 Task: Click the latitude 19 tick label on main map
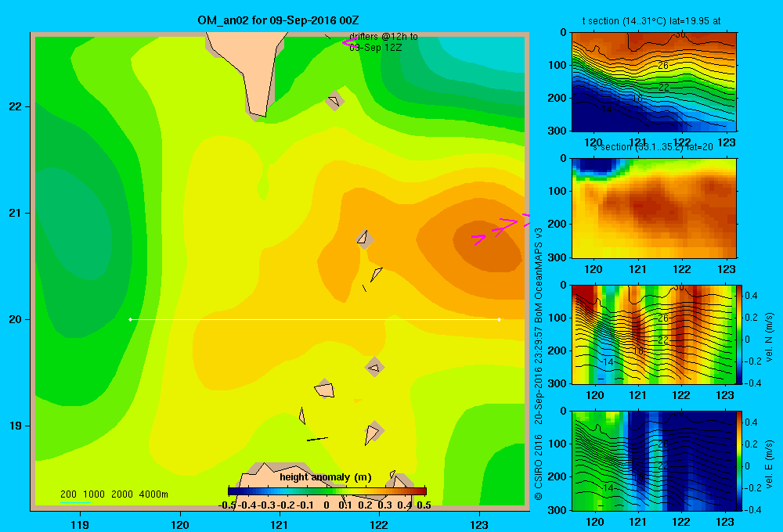[x=16, y=426]
